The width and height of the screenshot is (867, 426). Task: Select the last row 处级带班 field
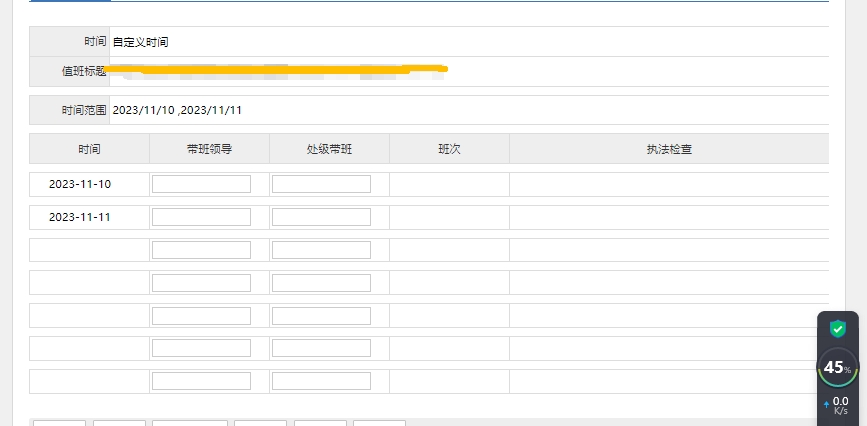coord(321,381)
